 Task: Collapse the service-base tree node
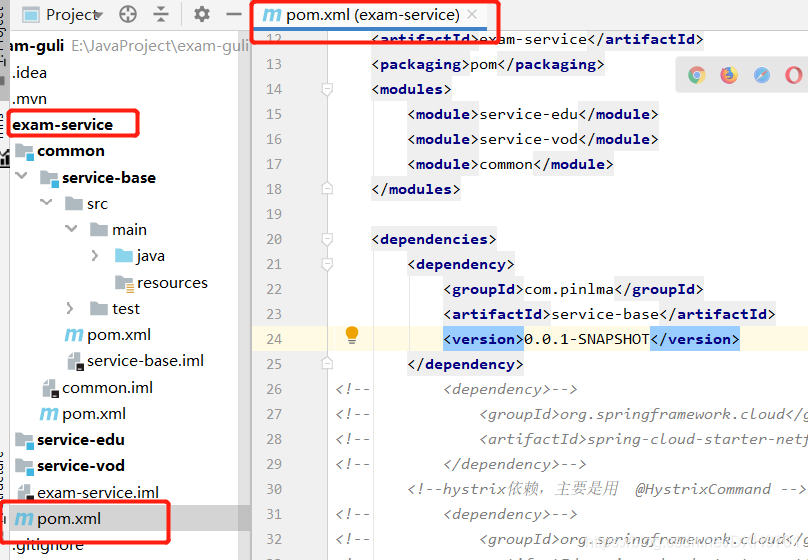tap(22, 177)
